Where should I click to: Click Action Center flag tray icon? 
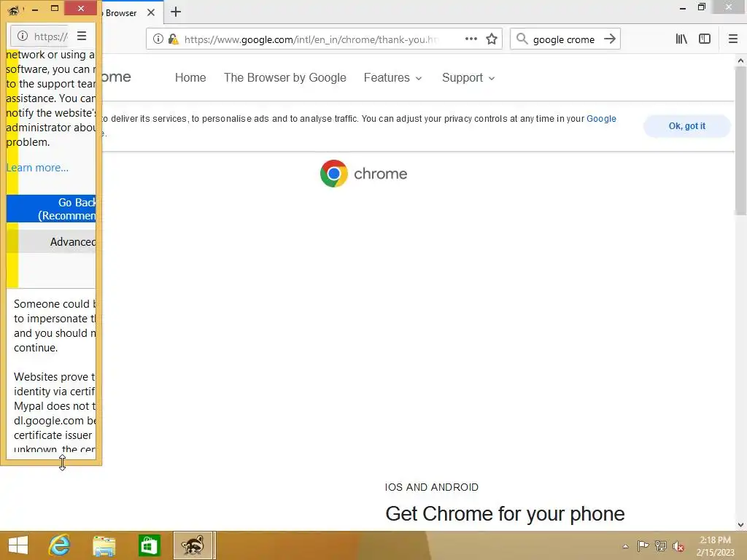tap(643, 545)
